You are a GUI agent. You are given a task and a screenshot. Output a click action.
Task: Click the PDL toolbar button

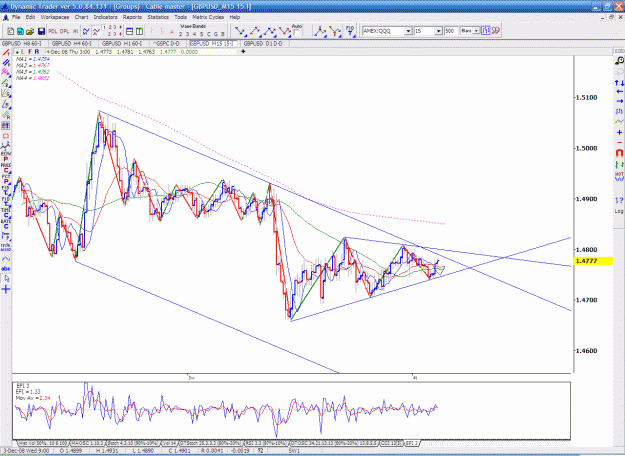pos(53,31)
